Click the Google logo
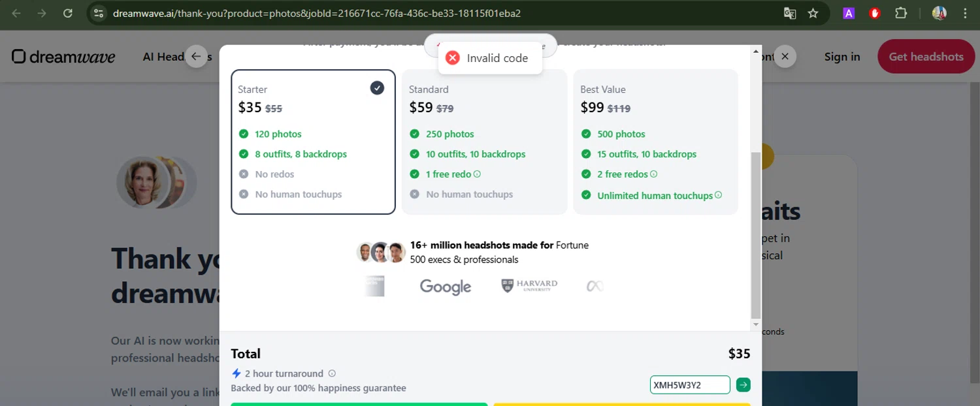The image size is (980, 406). click(446, 287)
